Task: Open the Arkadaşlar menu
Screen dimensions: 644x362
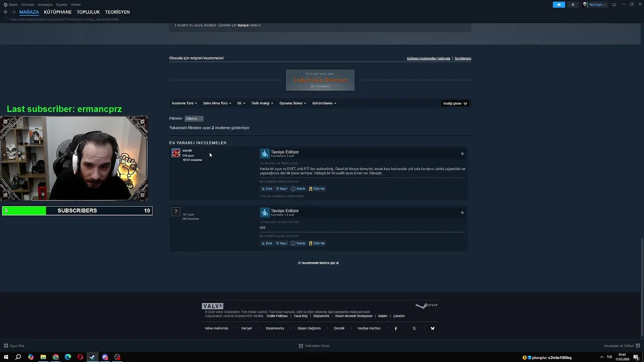Action: 45,5
